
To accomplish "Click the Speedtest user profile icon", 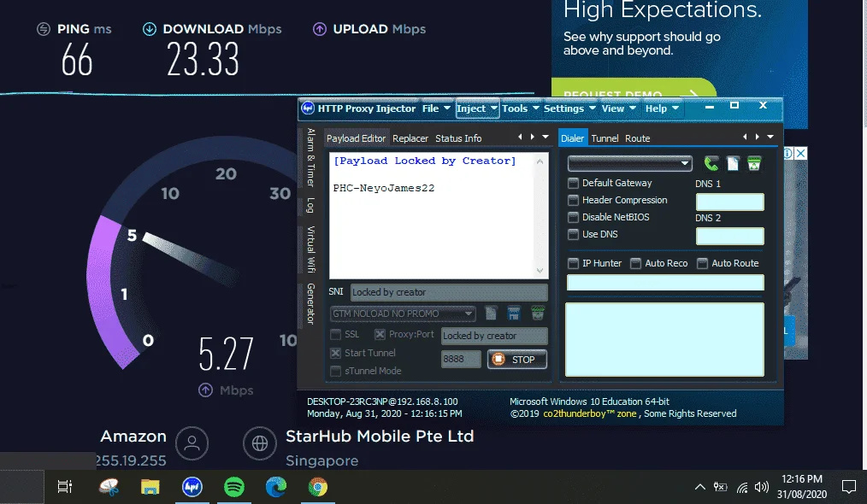I will click(x=192, y=443).
